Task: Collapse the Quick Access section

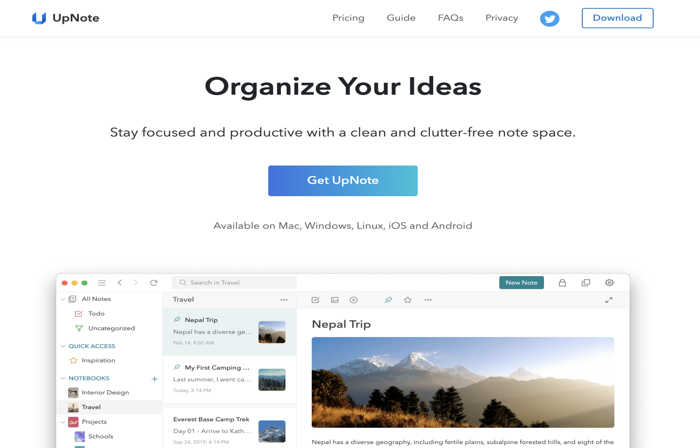Action: pos(62,346)
